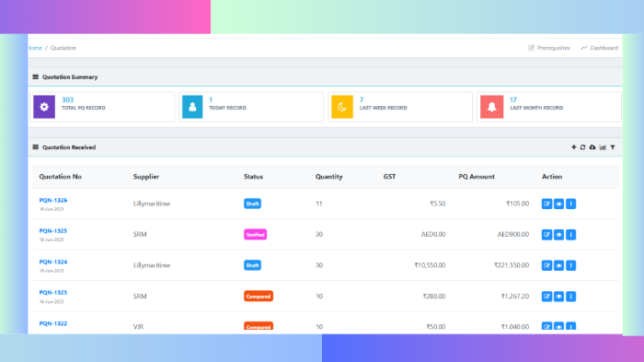This screenshot has width=644, height=362.
Task: Click the AED900.00 PQ amount
Action: [513, 235]
